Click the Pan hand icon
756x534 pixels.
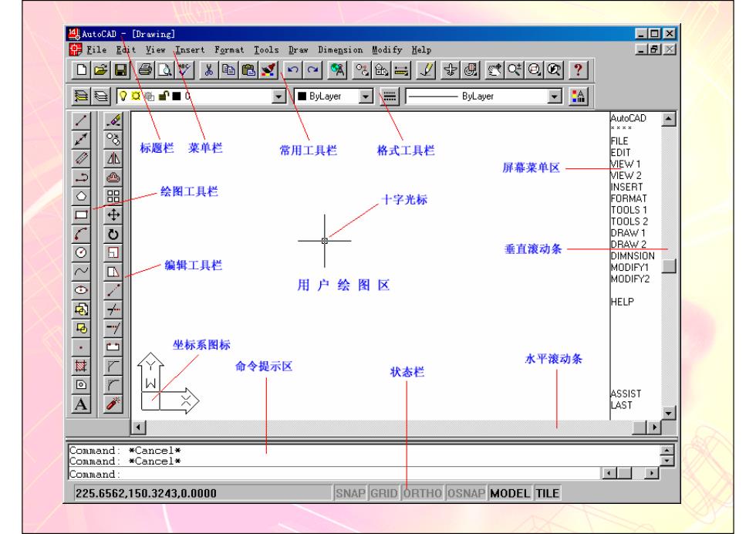(494, 70)
